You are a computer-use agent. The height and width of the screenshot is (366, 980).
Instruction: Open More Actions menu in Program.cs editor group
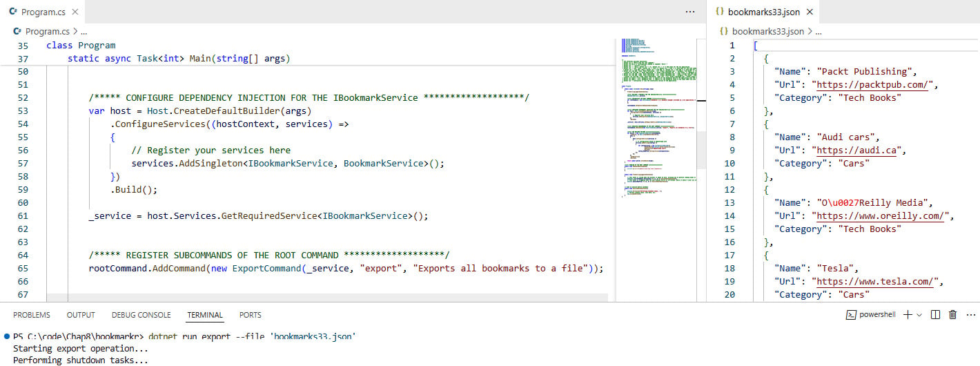(x=690, y=12)
